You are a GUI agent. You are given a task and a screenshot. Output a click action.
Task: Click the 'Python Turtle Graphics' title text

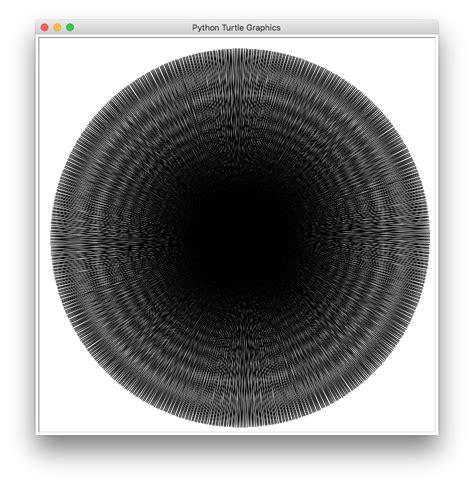(x=236, y=28)
